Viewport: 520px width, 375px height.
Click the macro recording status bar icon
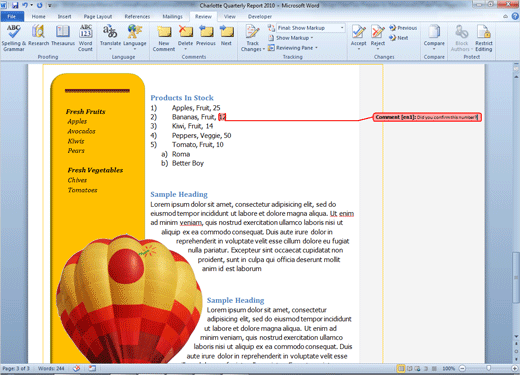click(x=92, y=368)
